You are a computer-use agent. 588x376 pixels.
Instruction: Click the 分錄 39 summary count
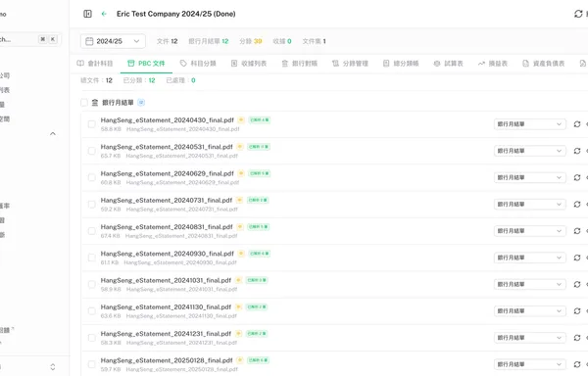click(x=251, y=41)
